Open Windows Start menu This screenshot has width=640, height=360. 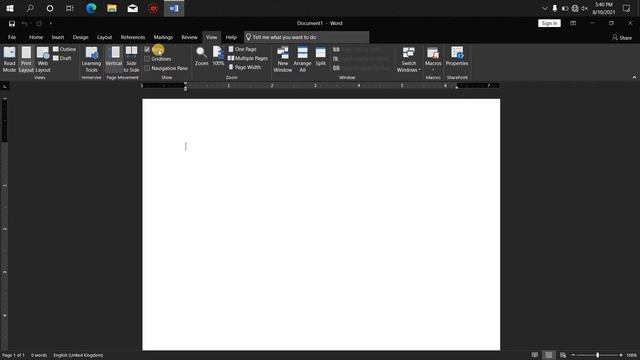[x=10, y=8]
